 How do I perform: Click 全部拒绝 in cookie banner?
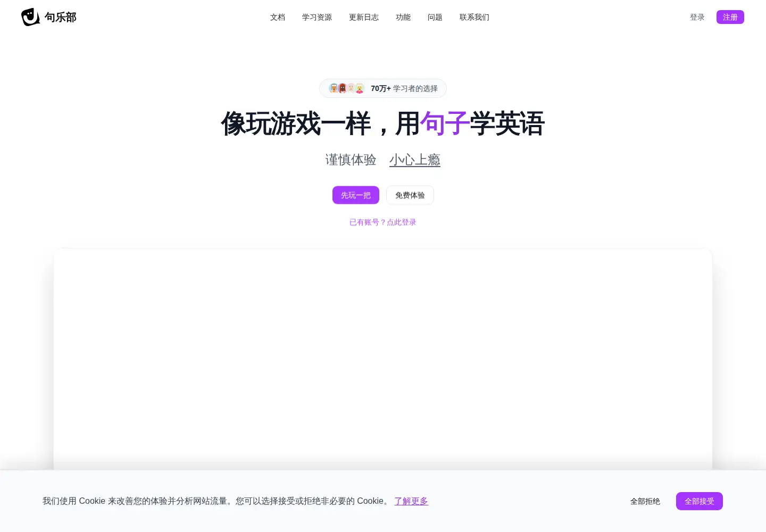click(645, 501)
